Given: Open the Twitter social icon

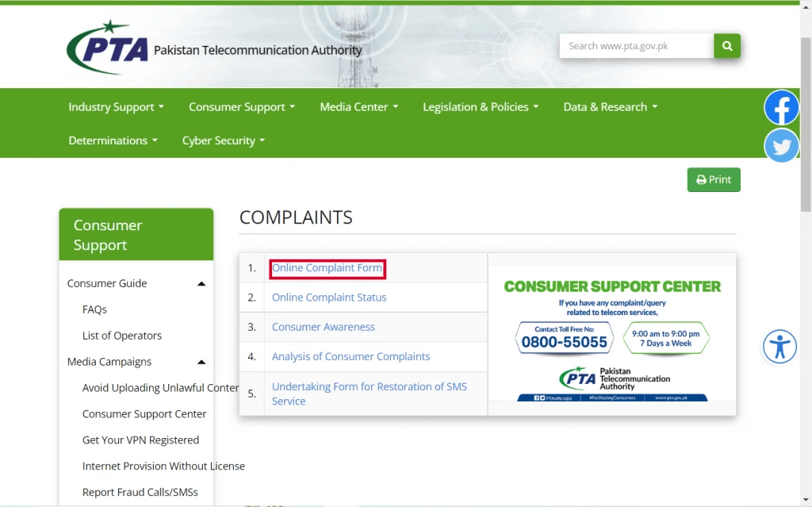Looking at the screenshot, I should 781,146.
